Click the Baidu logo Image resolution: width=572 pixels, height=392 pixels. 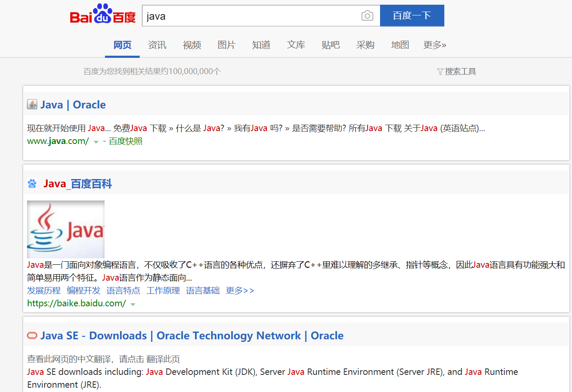pos(103,15)
